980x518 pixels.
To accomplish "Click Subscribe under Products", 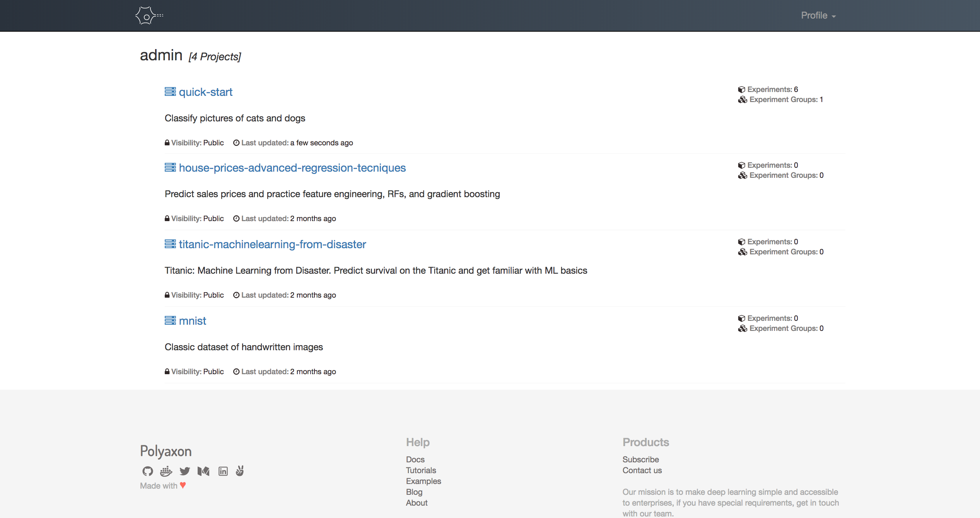I will pyautogui.click(x=640, y=459).
